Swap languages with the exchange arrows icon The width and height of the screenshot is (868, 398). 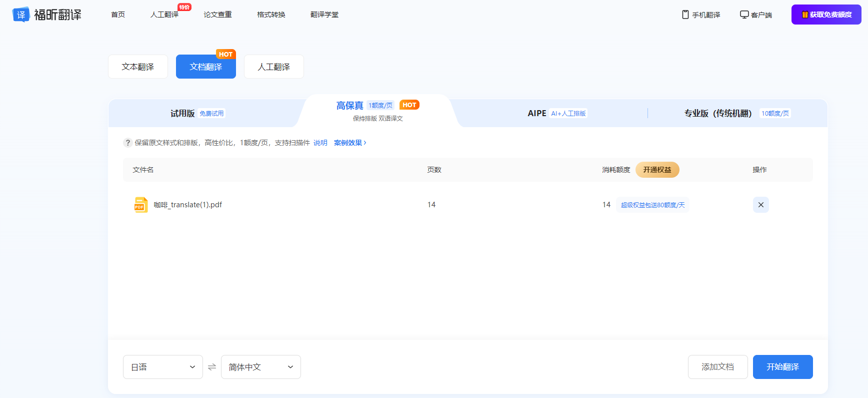(x=212, y=367)
